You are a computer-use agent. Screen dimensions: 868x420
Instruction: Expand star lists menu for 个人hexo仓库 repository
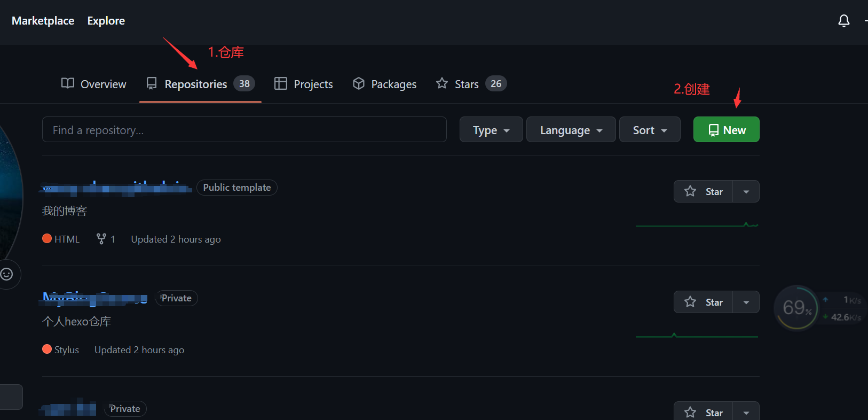click(x=746, y=302)
